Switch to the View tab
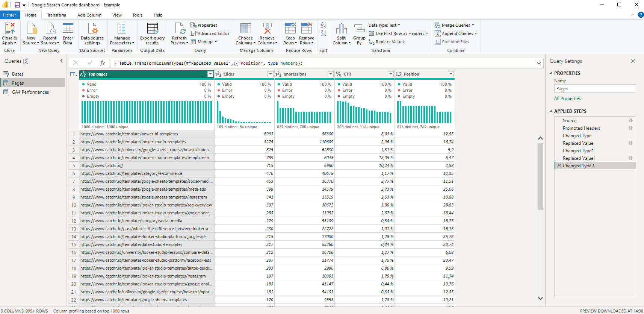 (x=117, y=15)
